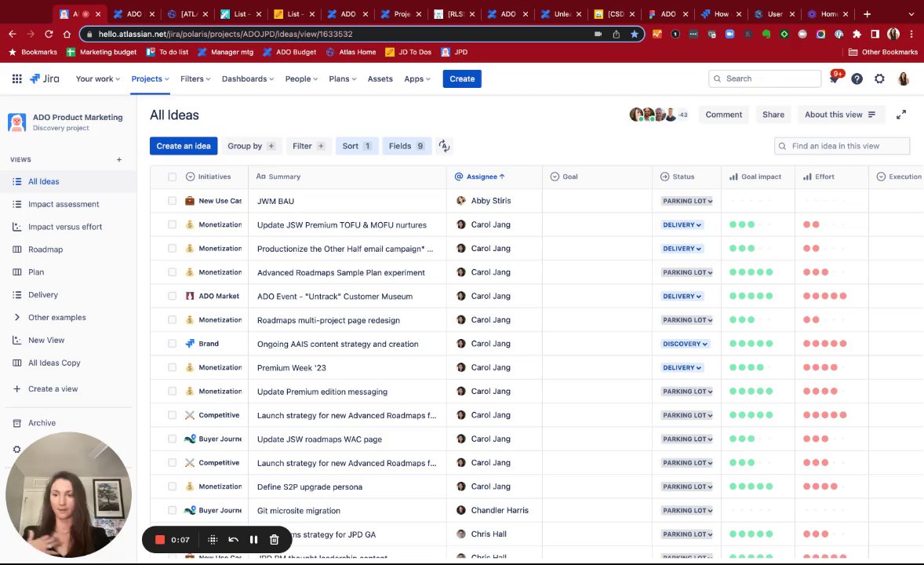Switch to Impact versus effort view
Image resolution: width=924 pixels, height=565 pixels.
click(x=65, y=227)
